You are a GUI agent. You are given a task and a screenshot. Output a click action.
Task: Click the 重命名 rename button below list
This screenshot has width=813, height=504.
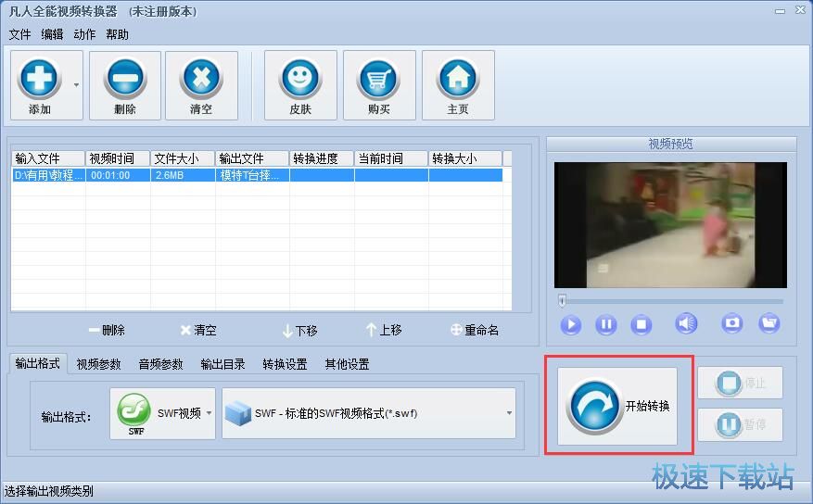(x=475, y=330)
